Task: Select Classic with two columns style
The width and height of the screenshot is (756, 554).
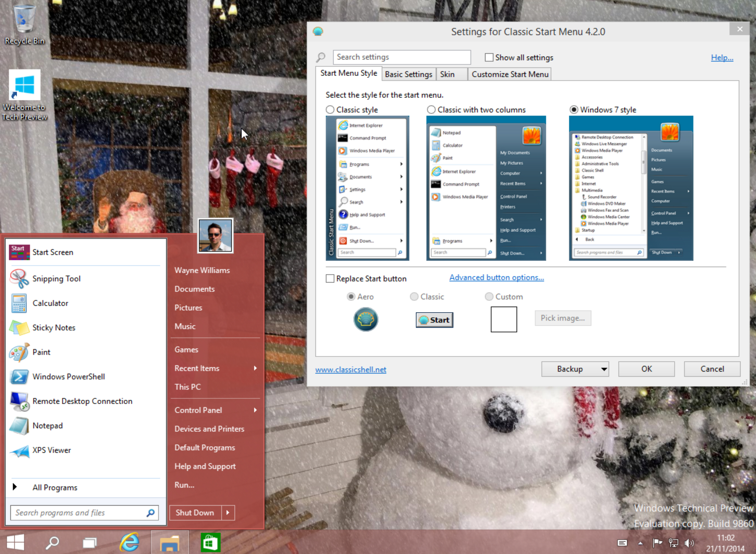Action: 432,110
